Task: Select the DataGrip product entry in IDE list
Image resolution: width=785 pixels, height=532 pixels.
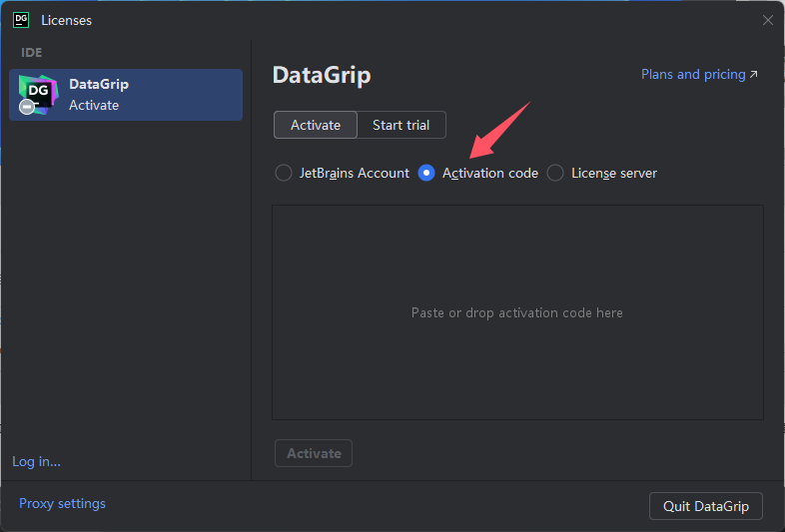Action: 126,95
